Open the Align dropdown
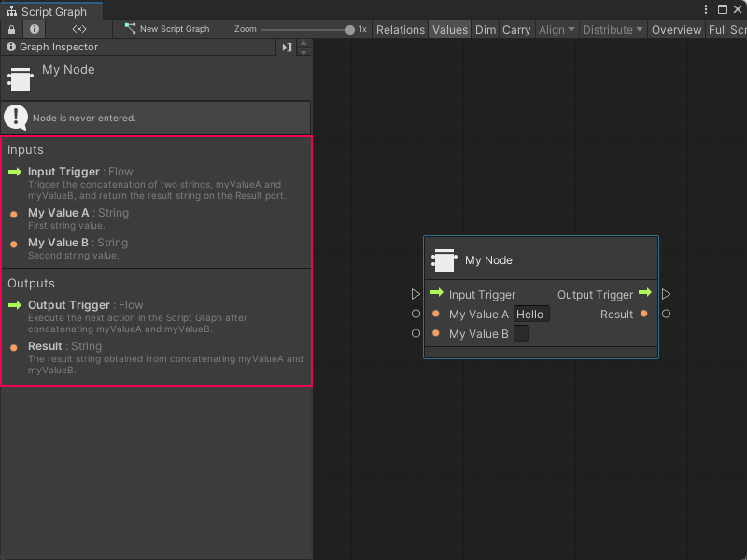The image size is (747, 560). pyautogui.click(x=556, y=29)
